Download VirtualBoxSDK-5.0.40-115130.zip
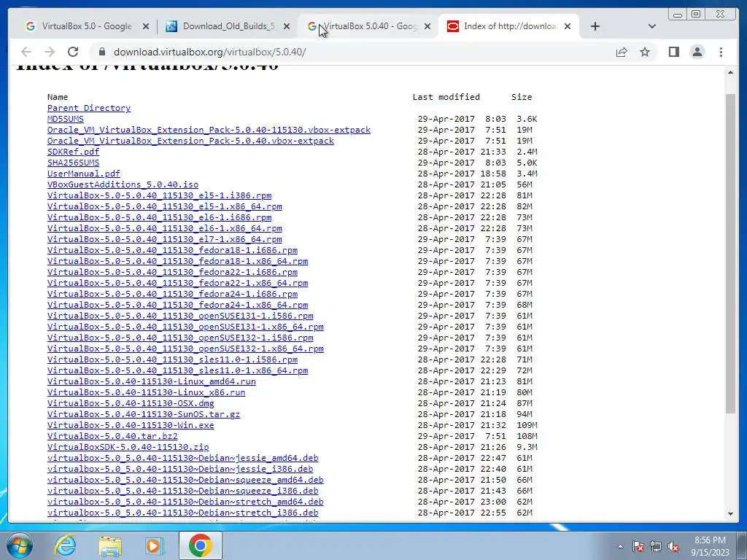The height and width of the screenshot is (560, 747). tap(128, 448)
